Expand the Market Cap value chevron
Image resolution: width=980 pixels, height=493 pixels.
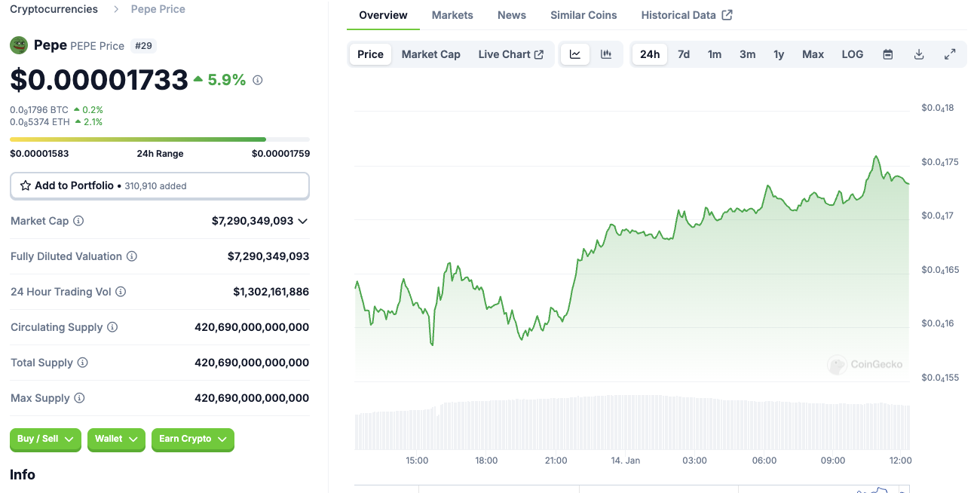coord(303,221)
